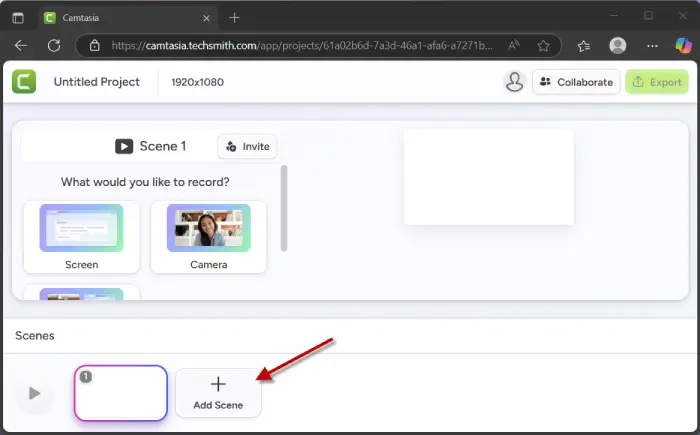Choose Camera recording option

[208, 237]
